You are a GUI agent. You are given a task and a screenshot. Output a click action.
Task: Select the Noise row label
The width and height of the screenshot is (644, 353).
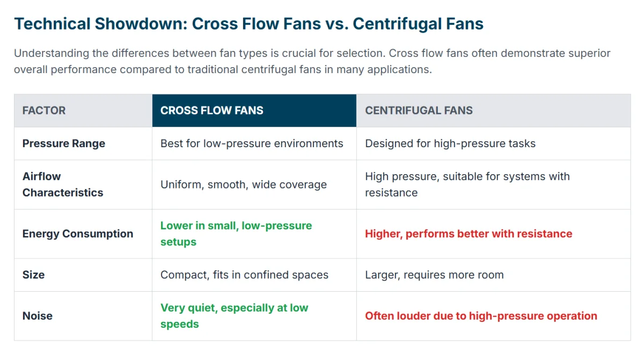tap(38, 316)
